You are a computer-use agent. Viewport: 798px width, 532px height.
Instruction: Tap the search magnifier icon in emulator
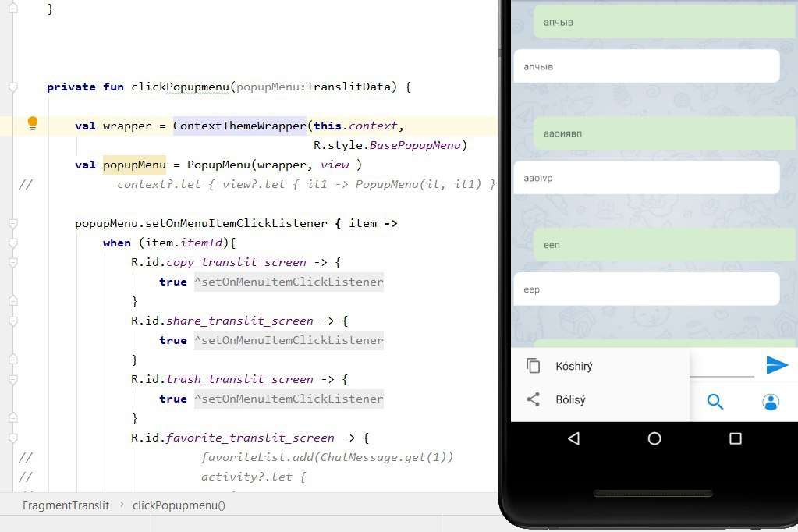715,402
